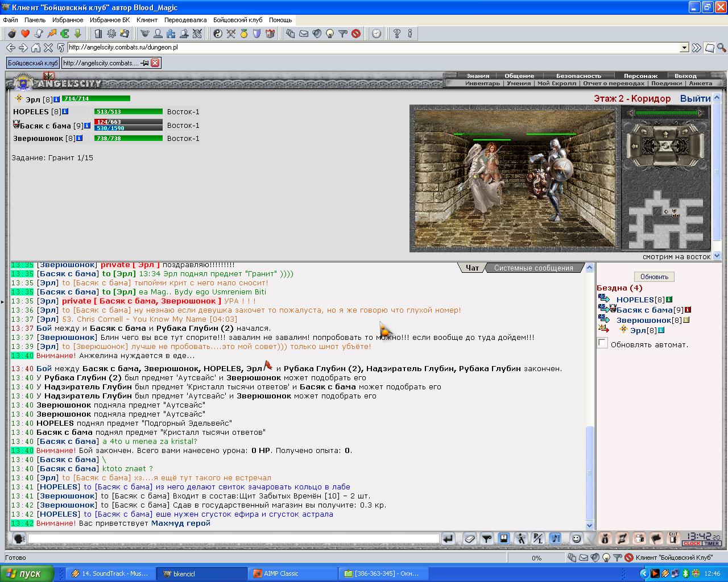Open the Персонаж top menu
The width and height of the screenshot is (728, 582).
pyautogui.click(x=640, y=76)
